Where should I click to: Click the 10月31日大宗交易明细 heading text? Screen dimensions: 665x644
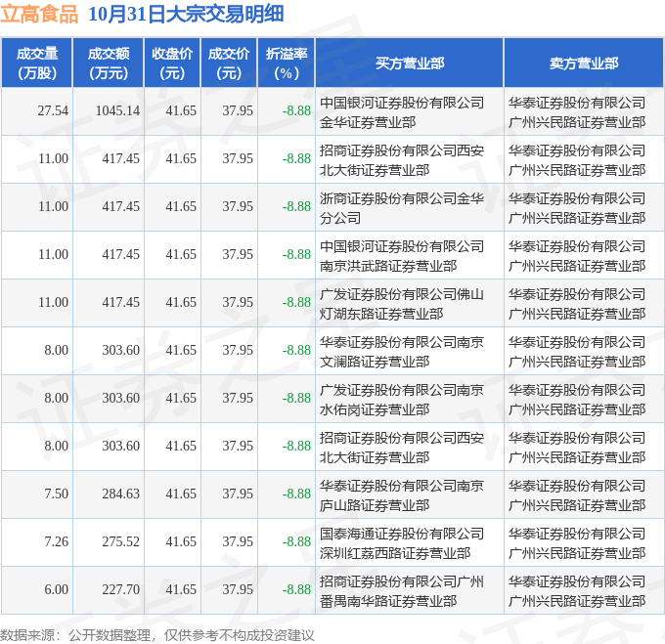pos(186,15)
